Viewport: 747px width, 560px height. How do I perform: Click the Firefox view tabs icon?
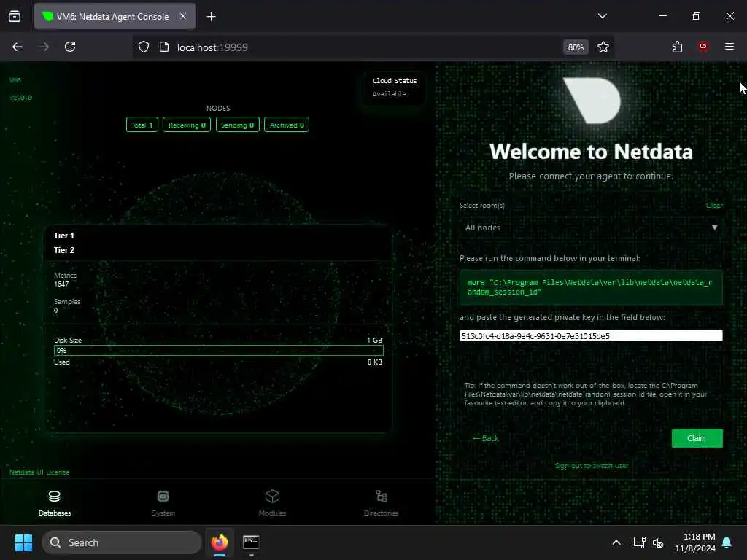(x=15, y=16)
